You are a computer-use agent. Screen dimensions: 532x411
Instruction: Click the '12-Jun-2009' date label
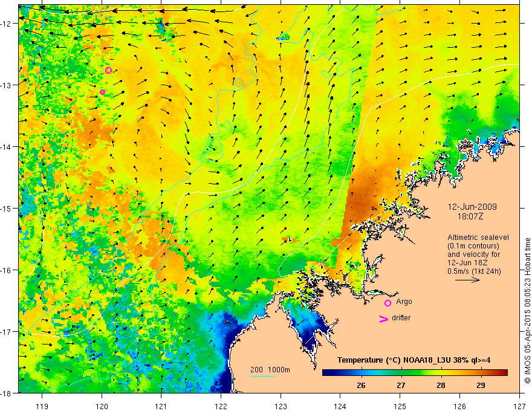[x=472, y=207]
